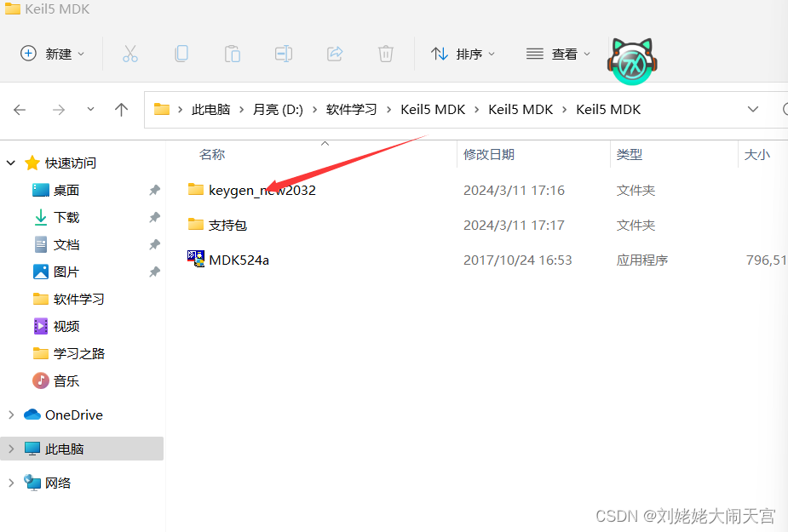Click the keygen_new2032 folder icon
Image resolution: width=788 pixels, height=532 pixels.
click(x=195, y=189)
